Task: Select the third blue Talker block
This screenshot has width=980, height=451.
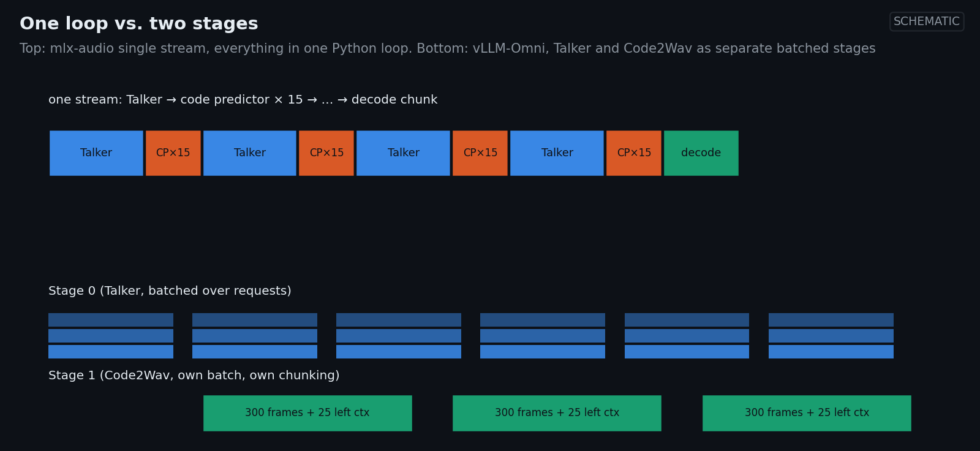Action: point(403,153)
